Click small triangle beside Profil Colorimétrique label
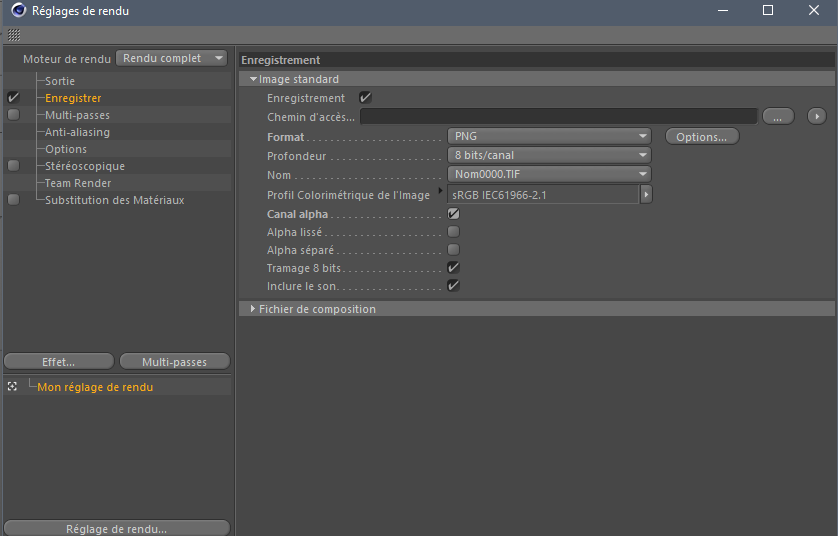 tap(440, 190)
